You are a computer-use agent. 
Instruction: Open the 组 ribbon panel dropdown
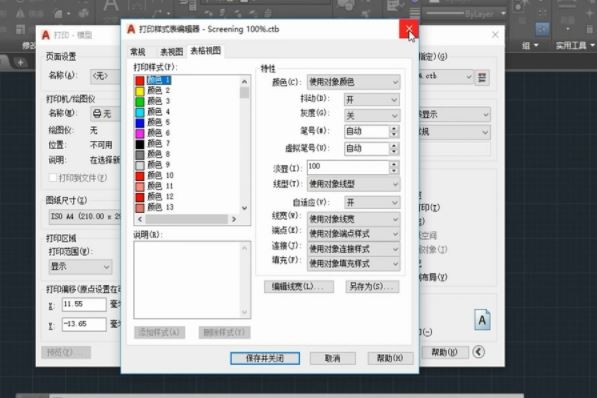pos(530,46)
